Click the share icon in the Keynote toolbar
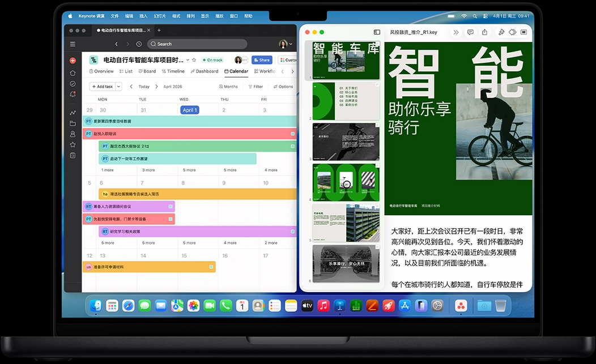Screen dimensions: 596x364 484,32
